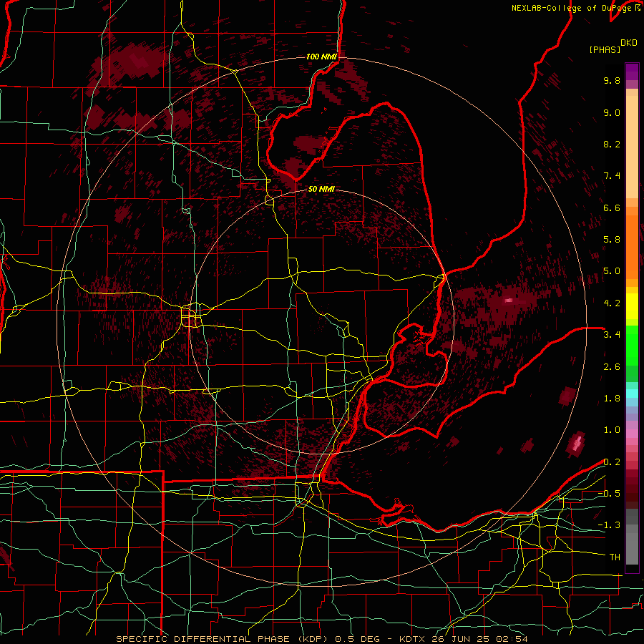Viewport: 644px width, 644px height.
Task: Click the 100 NMI range ring label
Action: coord(321,57)
